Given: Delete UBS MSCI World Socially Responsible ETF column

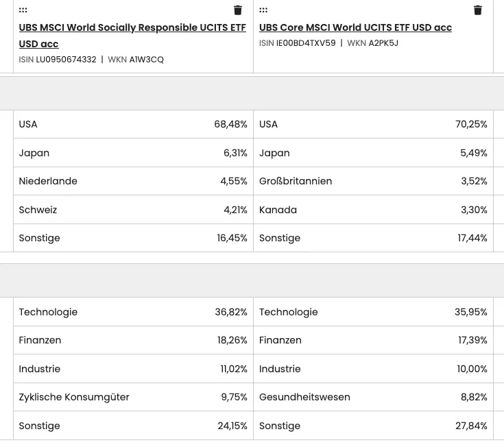Looking at the screenshot, I should click(237, 10).
